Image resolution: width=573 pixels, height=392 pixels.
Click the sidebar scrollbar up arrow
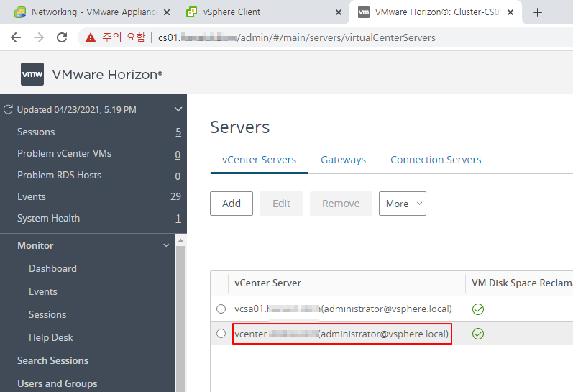click(x=180, y=240)
